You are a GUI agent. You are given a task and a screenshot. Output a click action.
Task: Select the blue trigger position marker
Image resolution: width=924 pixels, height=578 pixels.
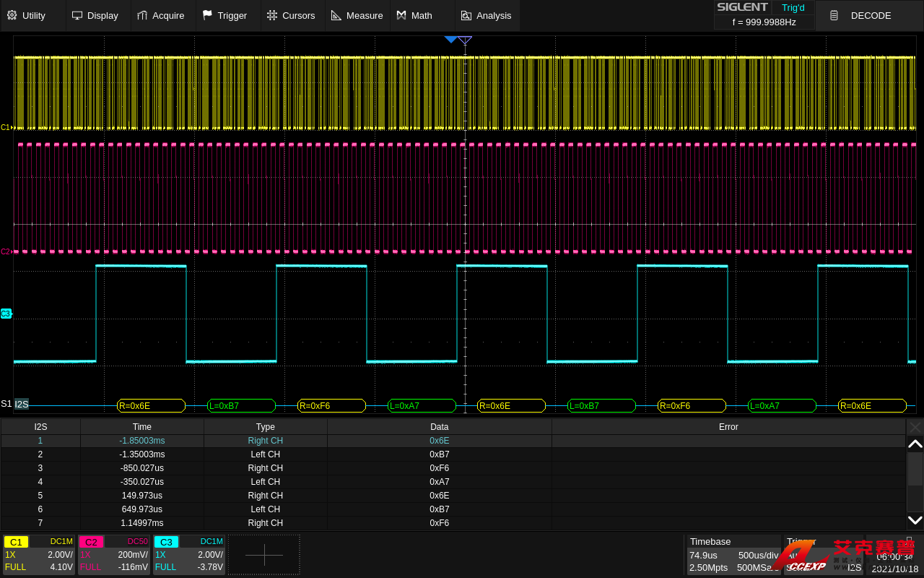click(450, 40)
